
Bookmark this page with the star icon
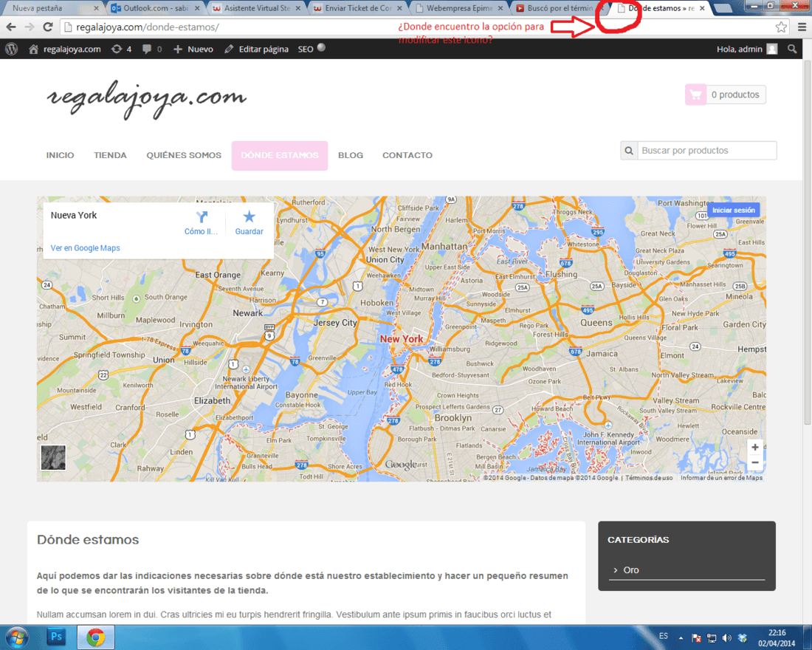[781, 27]
